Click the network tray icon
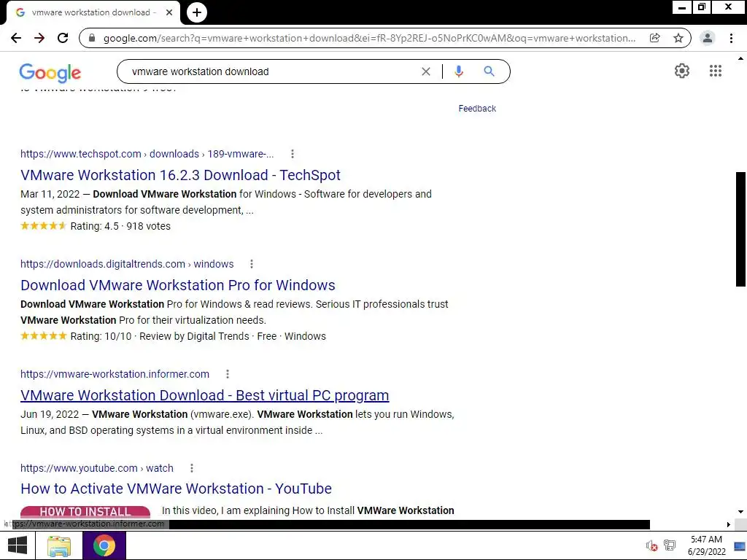 click(x=670, y=545)
